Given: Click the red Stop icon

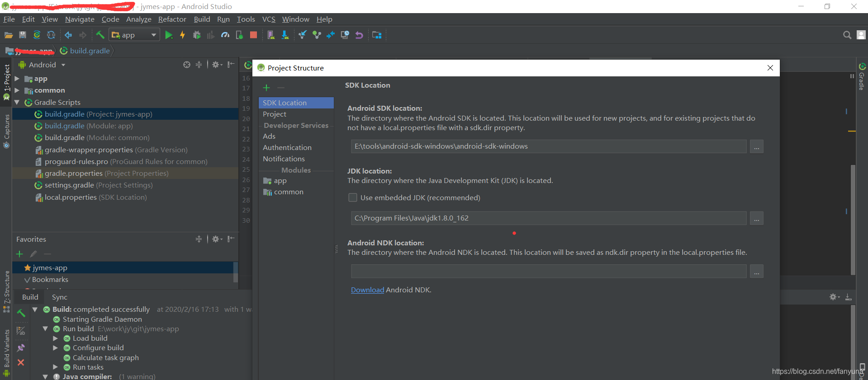Looking at the screenshot, I should 253,35.
